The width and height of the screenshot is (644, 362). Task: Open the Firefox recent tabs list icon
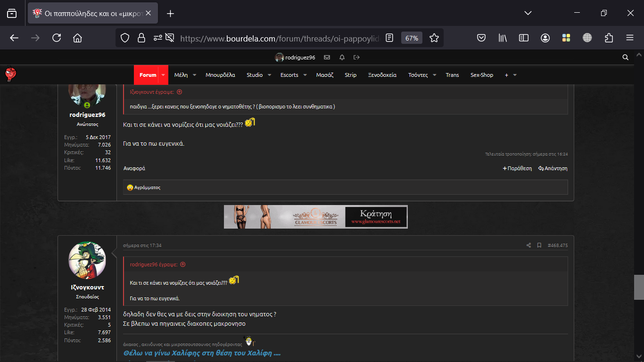[x=12, y=13]
